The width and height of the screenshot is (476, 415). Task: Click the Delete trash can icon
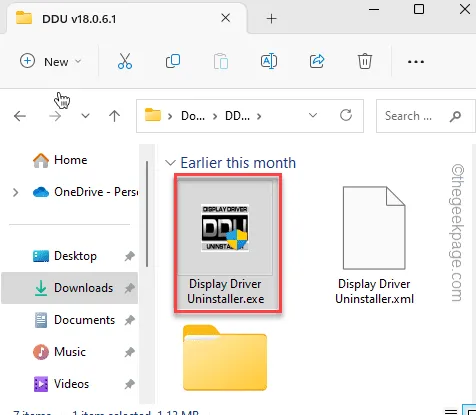[365, 61]
